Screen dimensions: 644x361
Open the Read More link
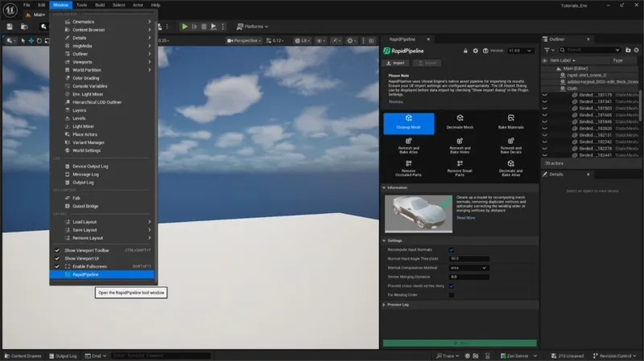coord(466,218)
